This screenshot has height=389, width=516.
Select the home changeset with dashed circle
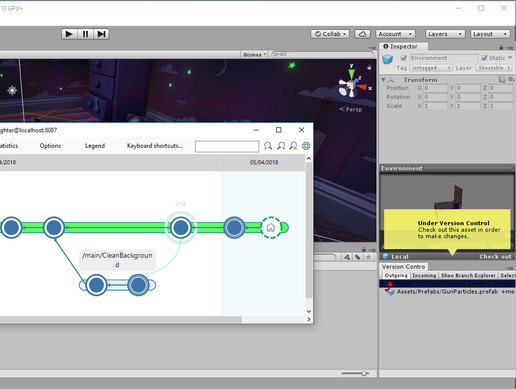(271, 228)
